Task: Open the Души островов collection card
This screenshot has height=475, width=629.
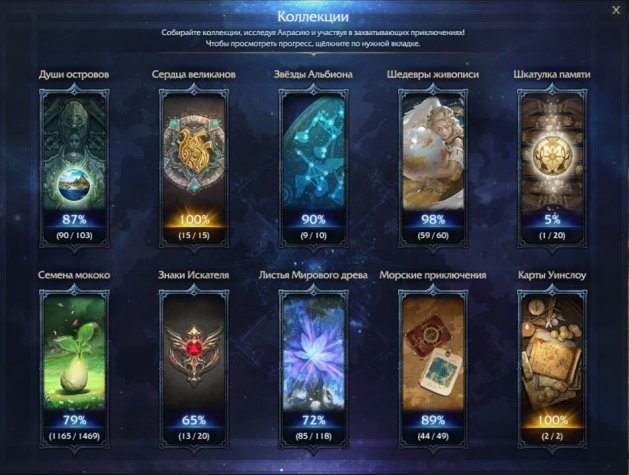Action: click(74, 168)
